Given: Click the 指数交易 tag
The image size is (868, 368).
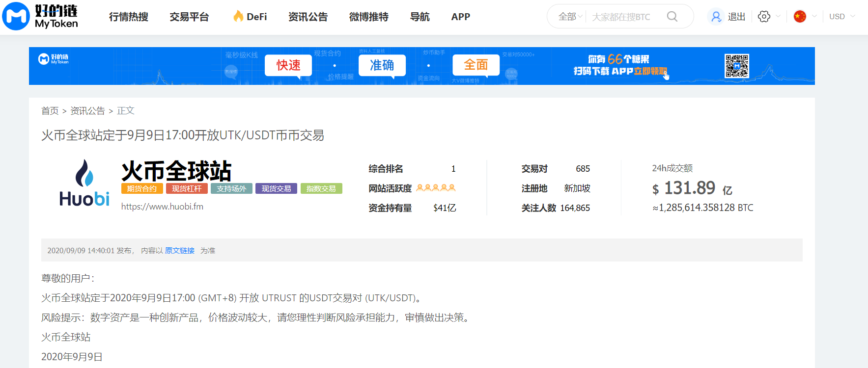Looking at the screenshot, I should [x=321, y=188].
